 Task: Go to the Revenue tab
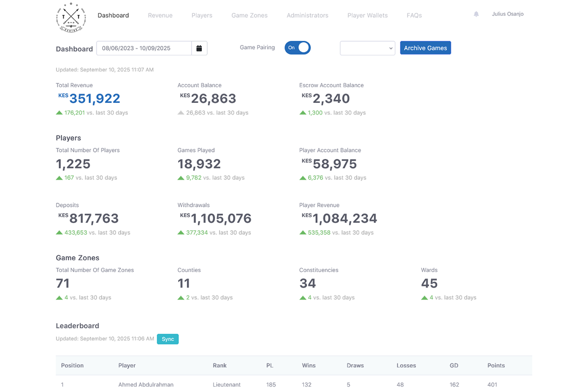pyautogui.click(x=160, y=15)
